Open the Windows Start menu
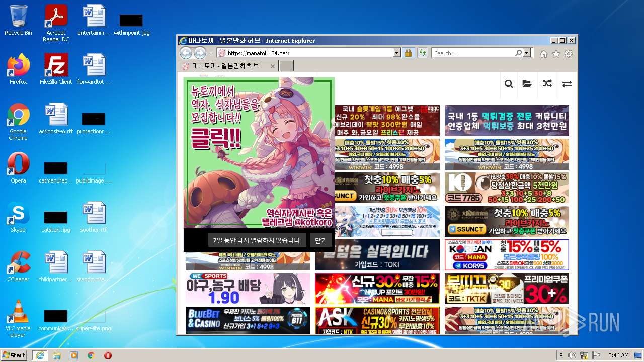The image size is (644, 362). pos(14,355)
